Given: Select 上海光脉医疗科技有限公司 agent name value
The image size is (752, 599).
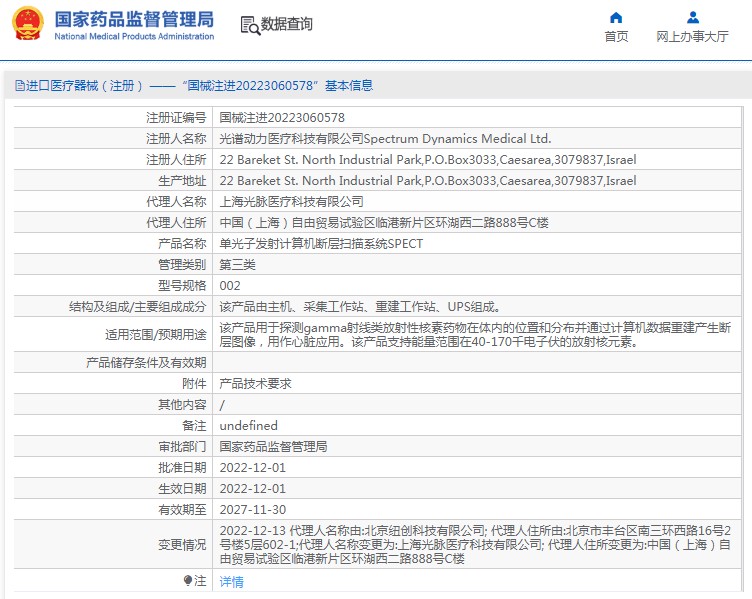Looking at the screenshot, I should point(292,202).
